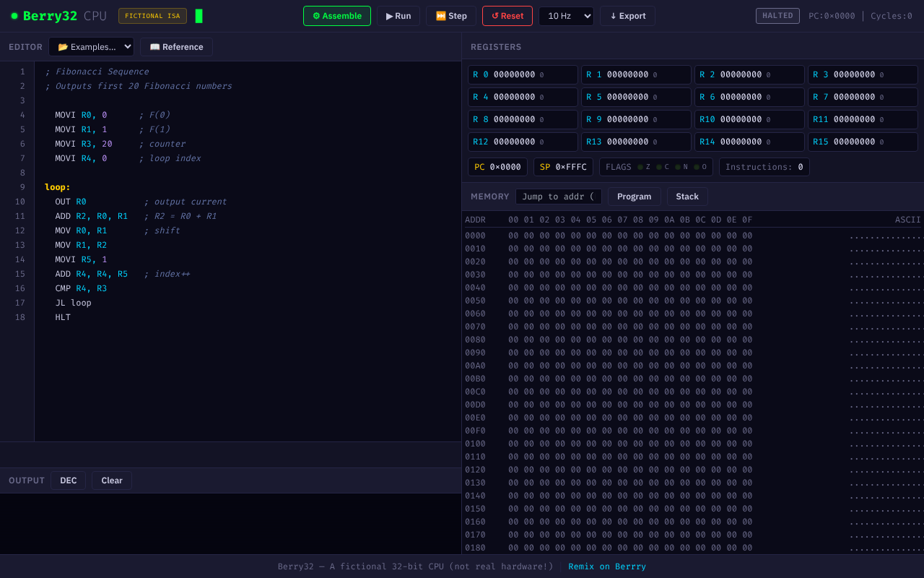924x578 pixels.
Task: Select register R 2 box
Action: (749, 74)
